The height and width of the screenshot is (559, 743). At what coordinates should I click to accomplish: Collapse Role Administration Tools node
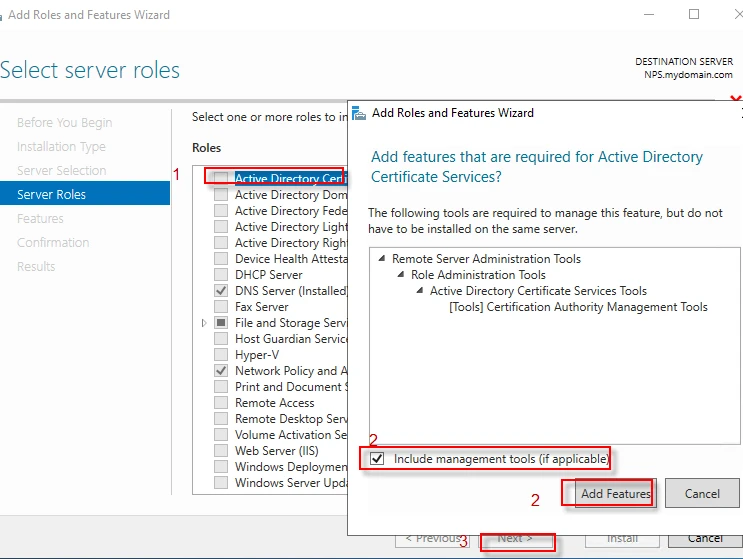point(401,275)
